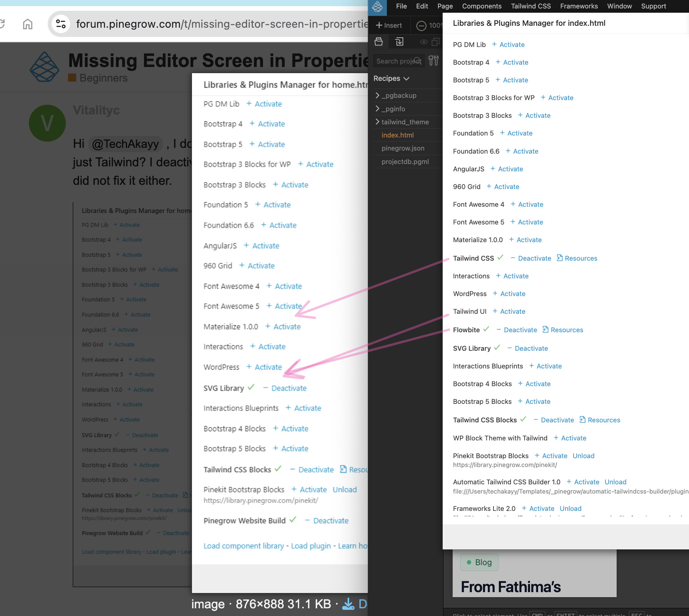Open the Beginners category link on the forum

tap(98, 78)
